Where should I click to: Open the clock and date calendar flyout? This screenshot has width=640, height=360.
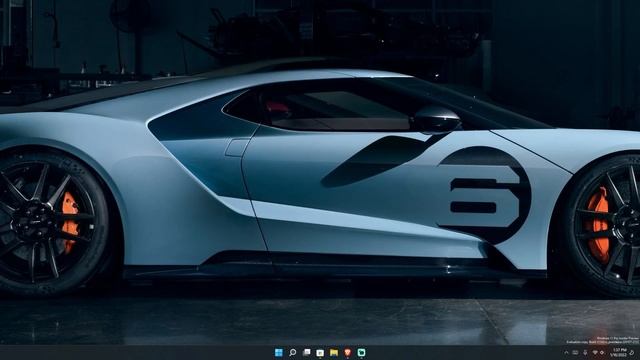618,353
